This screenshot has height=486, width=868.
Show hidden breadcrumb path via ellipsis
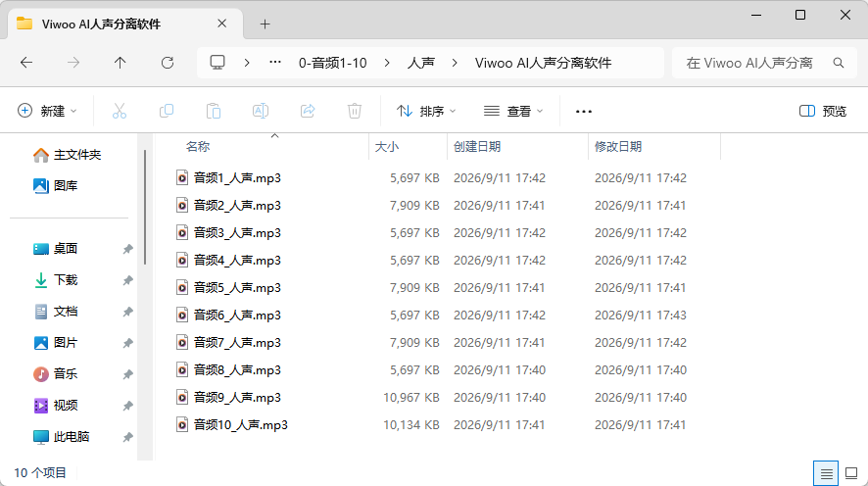275,63
